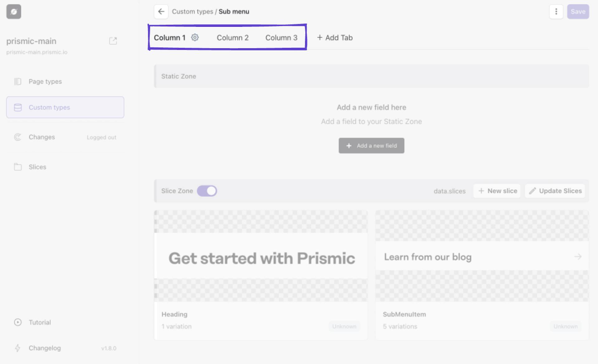
Task: Click the Custom types database icon
Action: 18,107
